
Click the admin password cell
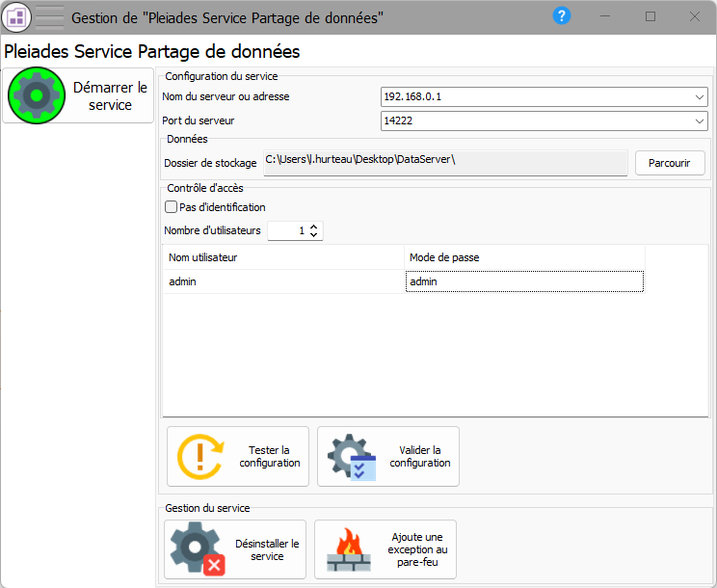524,281
